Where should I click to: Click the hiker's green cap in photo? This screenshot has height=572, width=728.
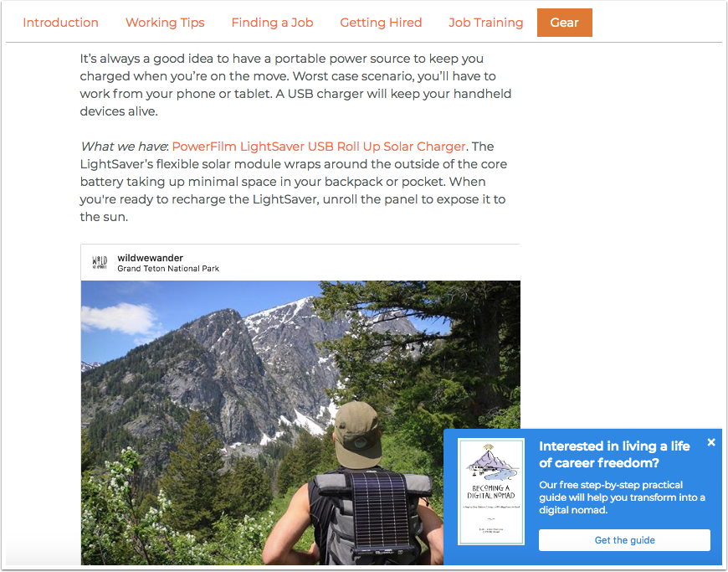[358, 435]
